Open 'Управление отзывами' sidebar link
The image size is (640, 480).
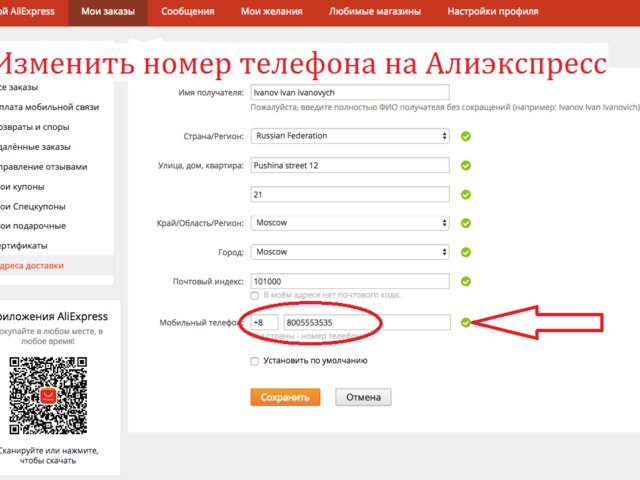[44, 167]
